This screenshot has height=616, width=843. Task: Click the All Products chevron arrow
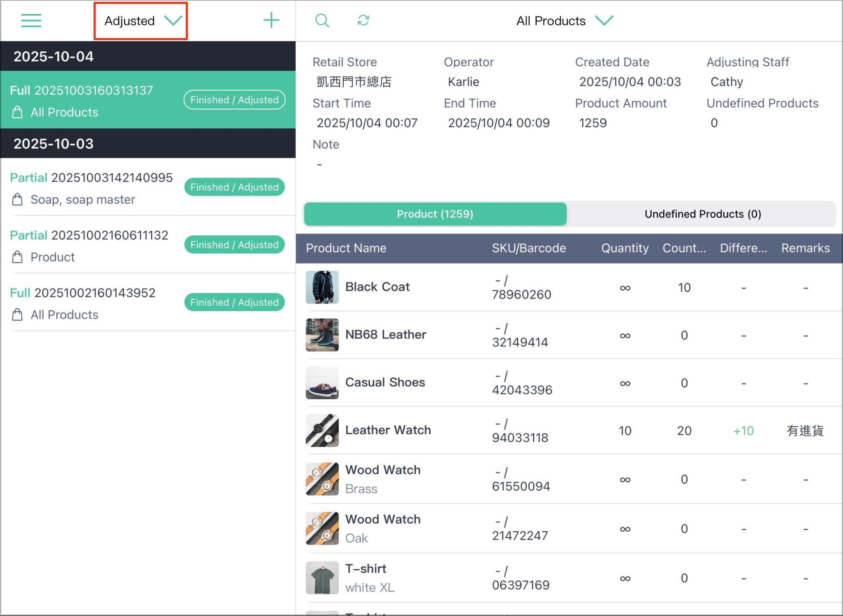click(604, 20)
